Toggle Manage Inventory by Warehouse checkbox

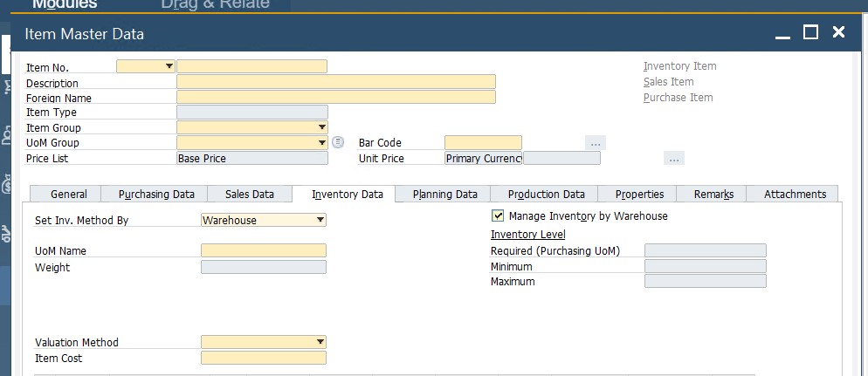coord(499,215)
